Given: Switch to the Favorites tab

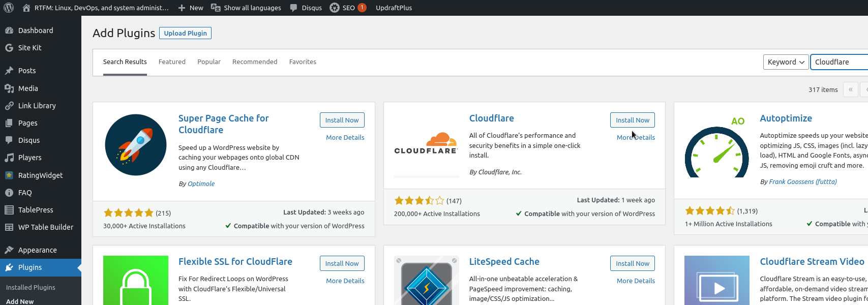Looking at the screenshot, I should click(x=303, y=62).
